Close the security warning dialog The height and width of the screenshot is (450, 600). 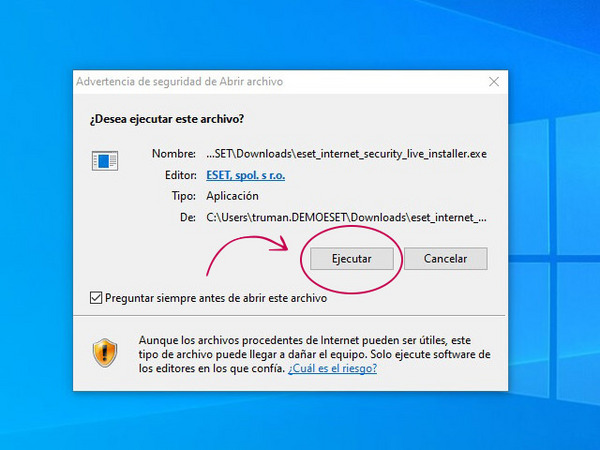(x=493, y=81)
